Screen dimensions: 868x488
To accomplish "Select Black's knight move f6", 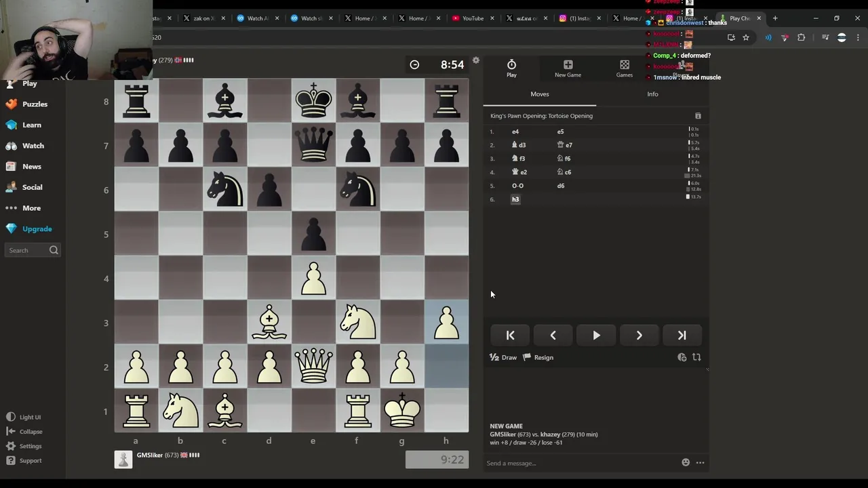I will (x=564, y=159).
